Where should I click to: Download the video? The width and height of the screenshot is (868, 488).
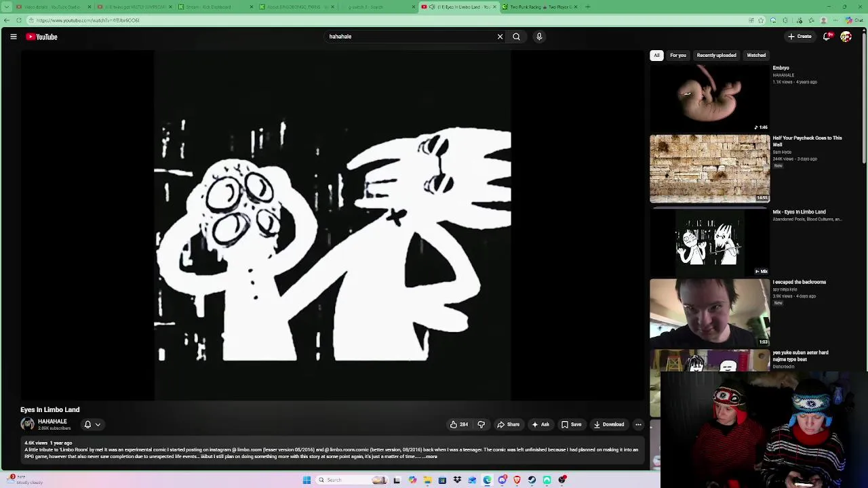pyautogui.click(x=608, y=424)
